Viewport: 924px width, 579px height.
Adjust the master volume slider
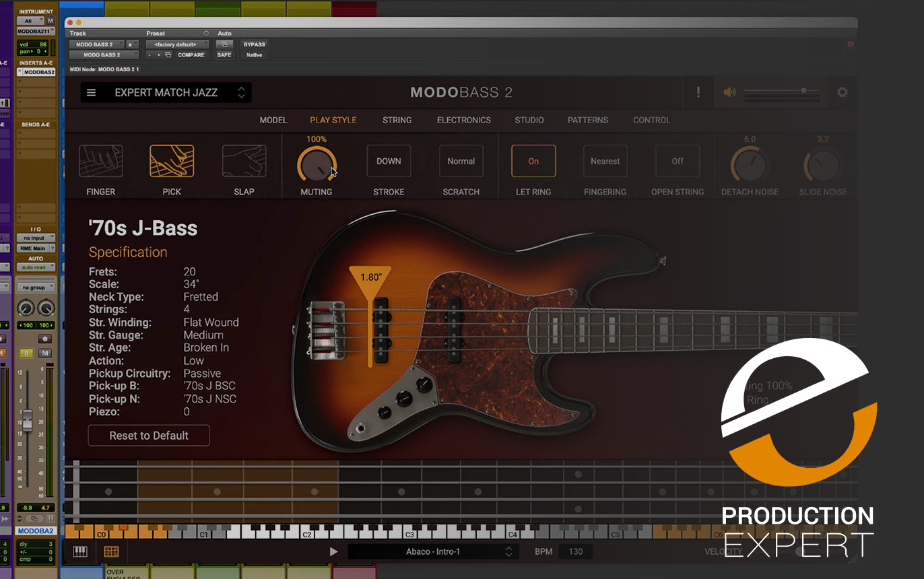803,91
